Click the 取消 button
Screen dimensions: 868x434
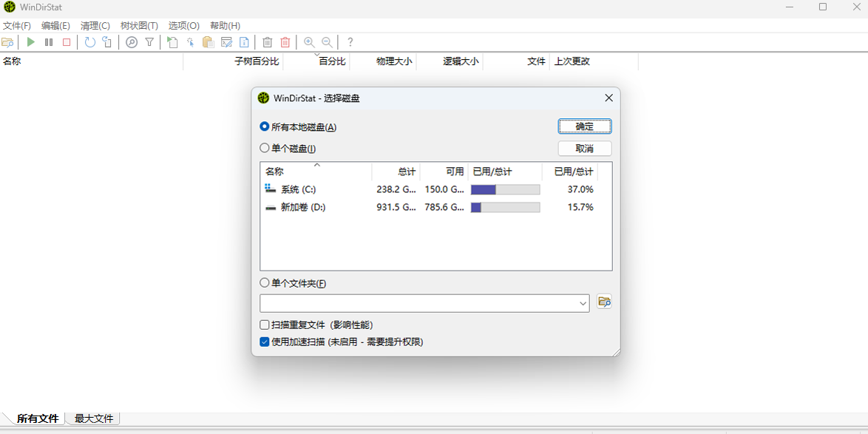click(584, 149)
